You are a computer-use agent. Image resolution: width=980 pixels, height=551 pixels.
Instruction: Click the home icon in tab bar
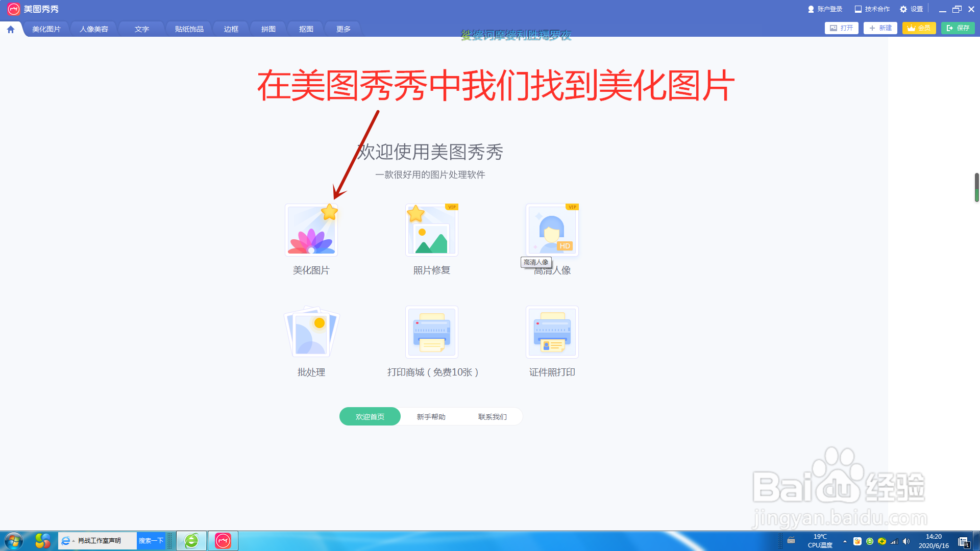[11, 30]
